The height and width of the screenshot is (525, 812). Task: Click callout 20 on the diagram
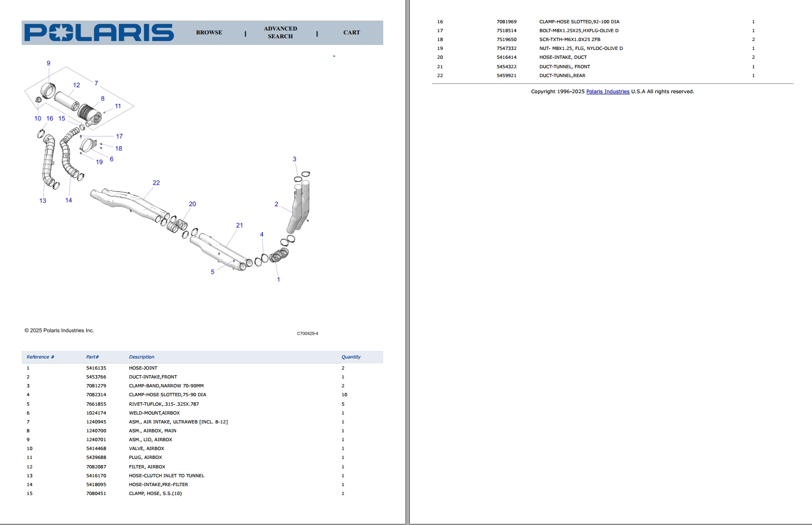192,204
